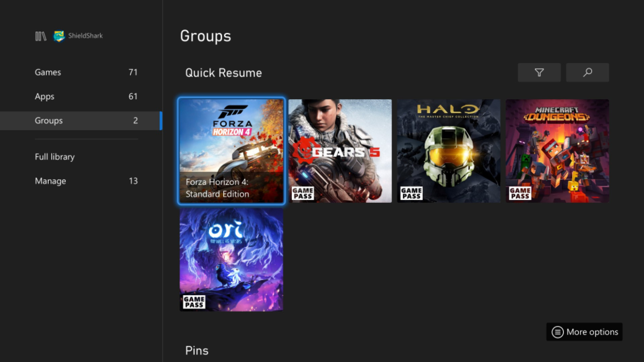Select the ShieldShark profile icon
This screenshot has width=644, height=362.
tap(58, 35)
